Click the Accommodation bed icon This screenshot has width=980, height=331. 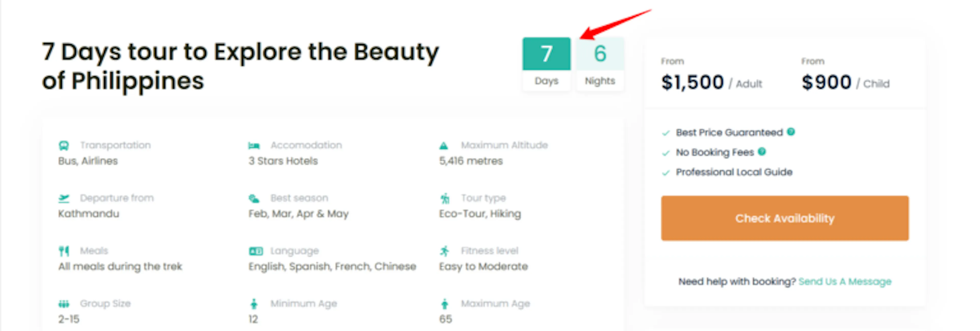pos(254,145)
